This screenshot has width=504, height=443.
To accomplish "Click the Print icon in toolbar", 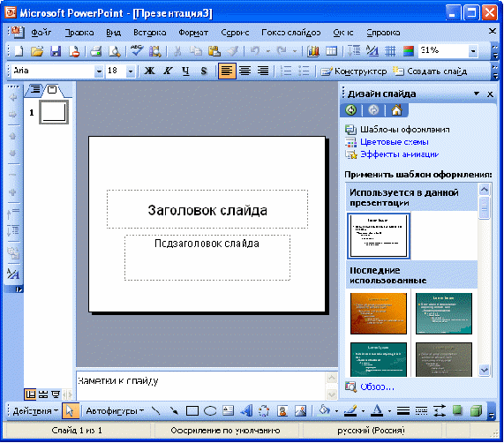I will pyautogui.click(x=96, y=51).
